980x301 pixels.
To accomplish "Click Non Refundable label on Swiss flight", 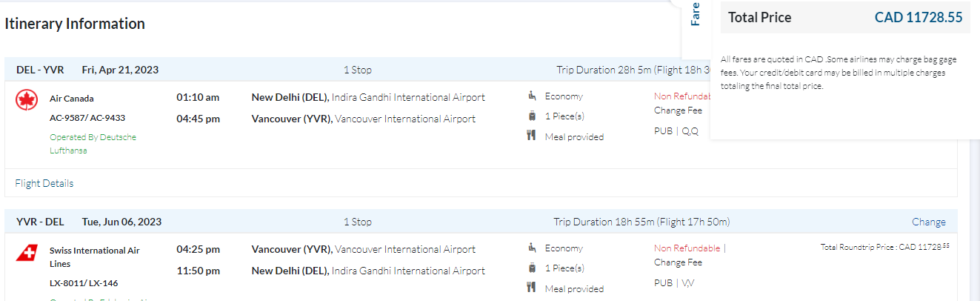I will 687,248.
